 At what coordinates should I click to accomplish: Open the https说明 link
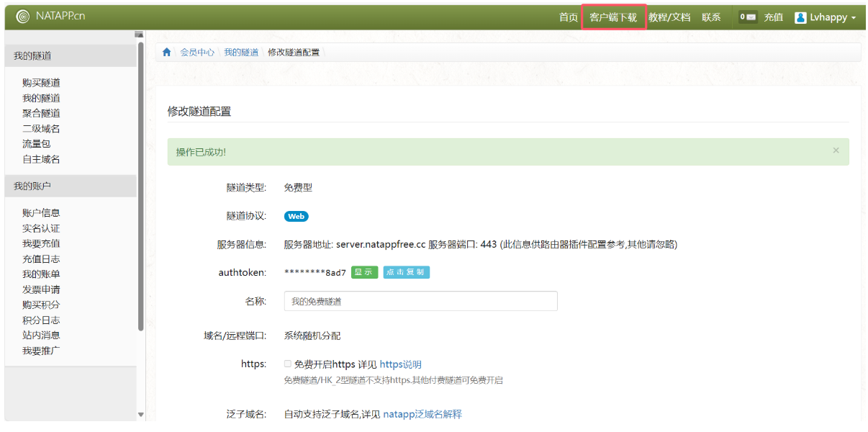tap(401, 364)
